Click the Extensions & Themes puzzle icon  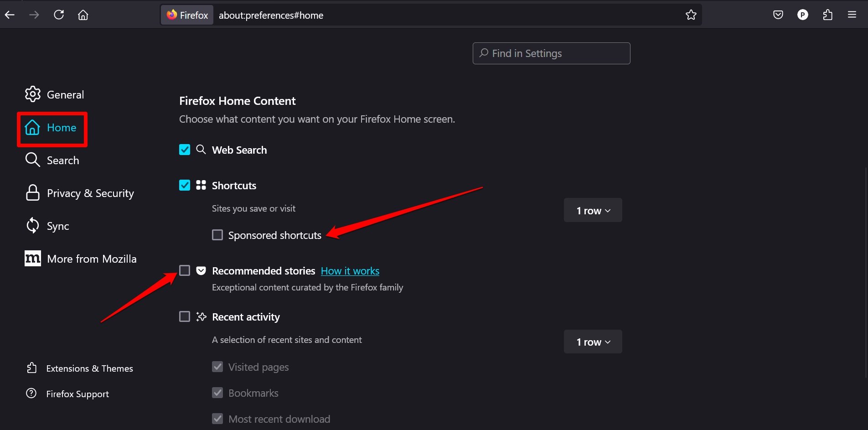point(31,368)
